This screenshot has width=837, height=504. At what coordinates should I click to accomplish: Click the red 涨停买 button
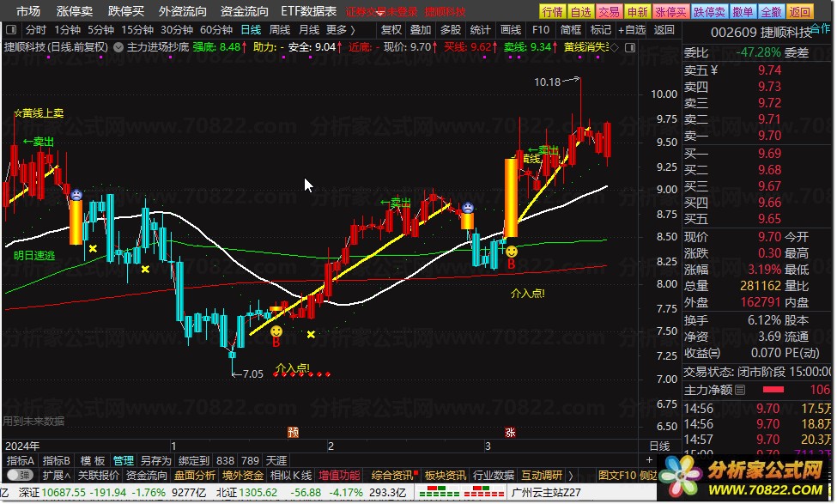(x=671, y=12)
